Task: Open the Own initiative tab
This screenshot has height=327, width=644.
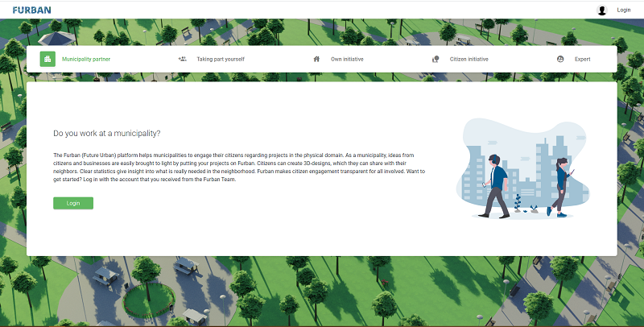Action: [347, 59]
